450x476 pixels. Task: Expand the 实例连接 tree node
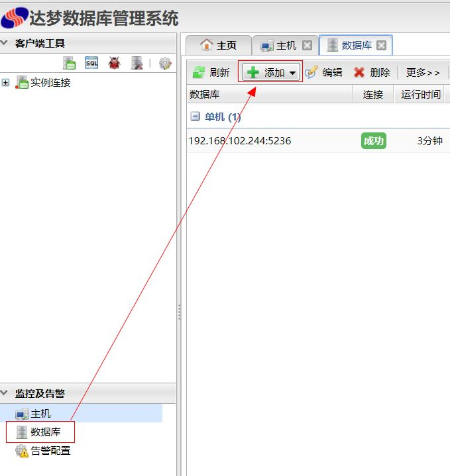[x=5, y=82]
